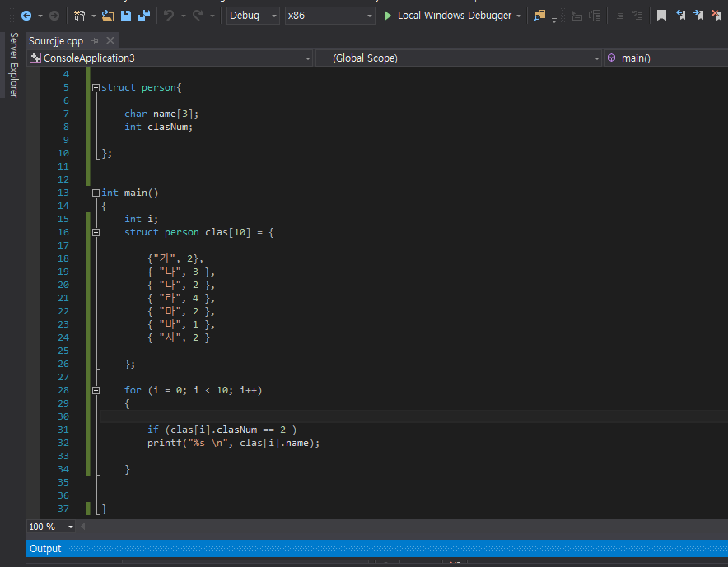Open the x86 platform dropdown
728x567 pixels.
click(x=329, y=16)
